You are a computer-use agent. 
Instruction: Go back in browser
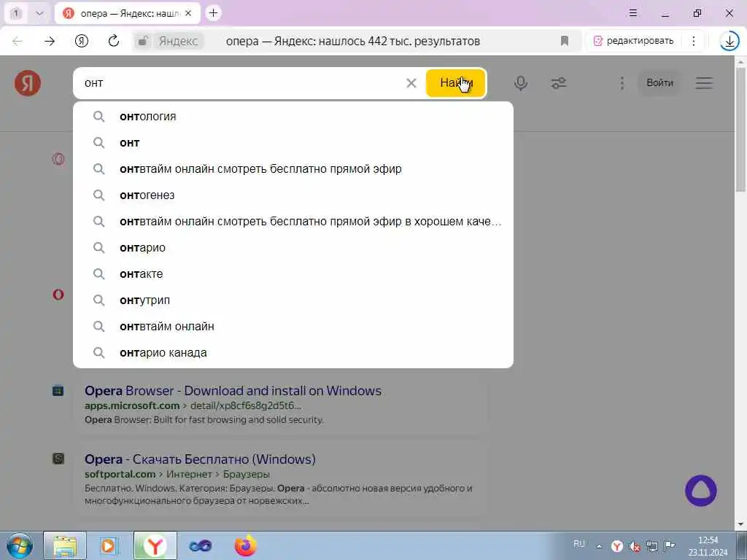pyautogui.click(x=18, y=41)
